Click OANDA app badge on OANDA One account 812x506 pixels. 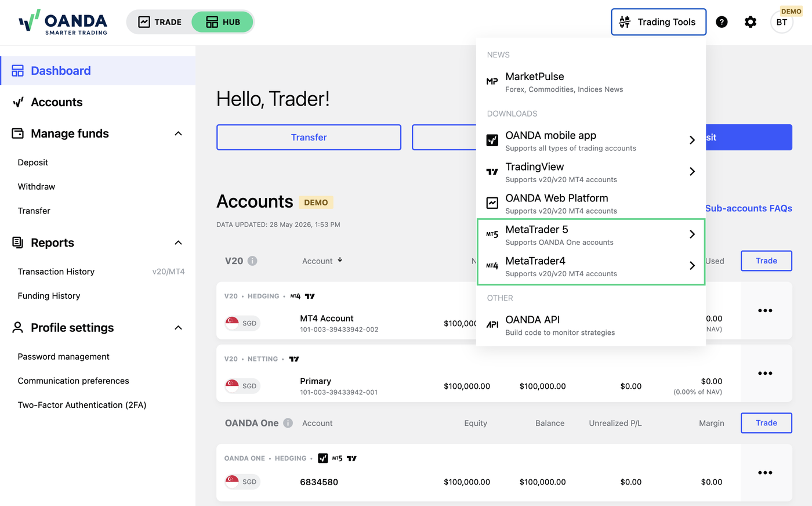323,458
